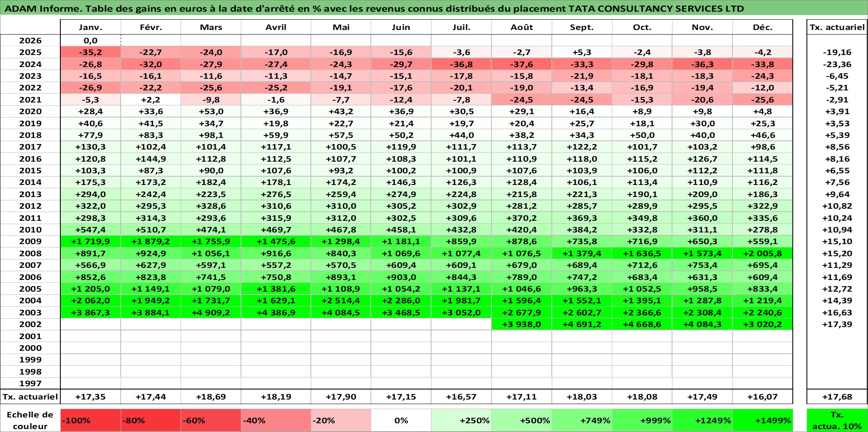Viewport: 868px width, 432px height.
Task: Select the +53,0 cell in March 2020
Action: pyautogui.click(x=211, y=111)
